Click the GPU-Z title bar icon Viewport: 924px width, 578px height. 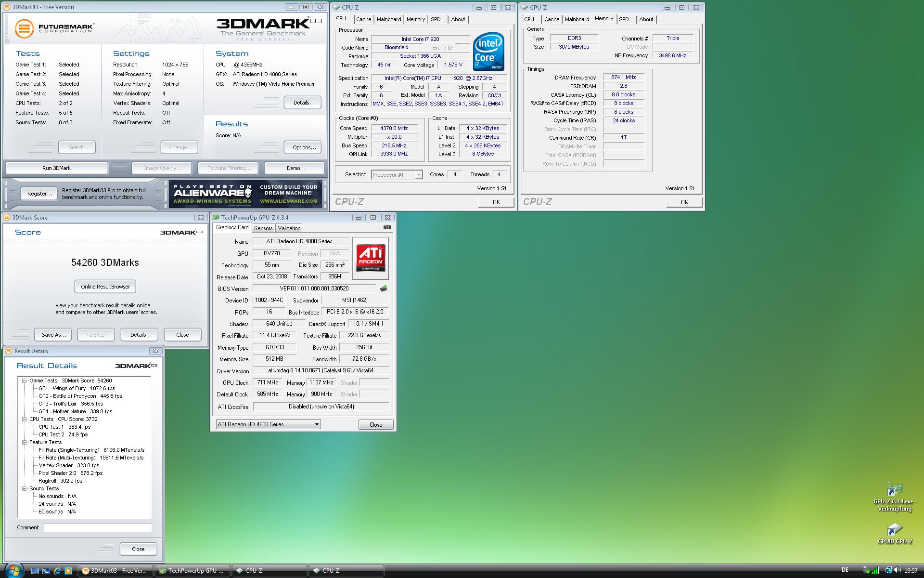(x=216, y=218)
